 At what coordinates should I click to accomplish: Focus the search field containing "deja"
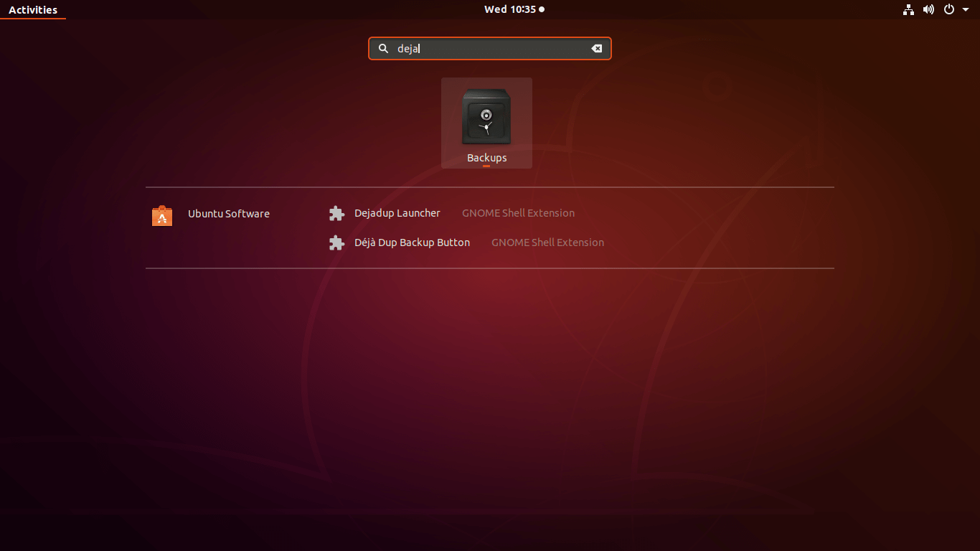(488, 49)
